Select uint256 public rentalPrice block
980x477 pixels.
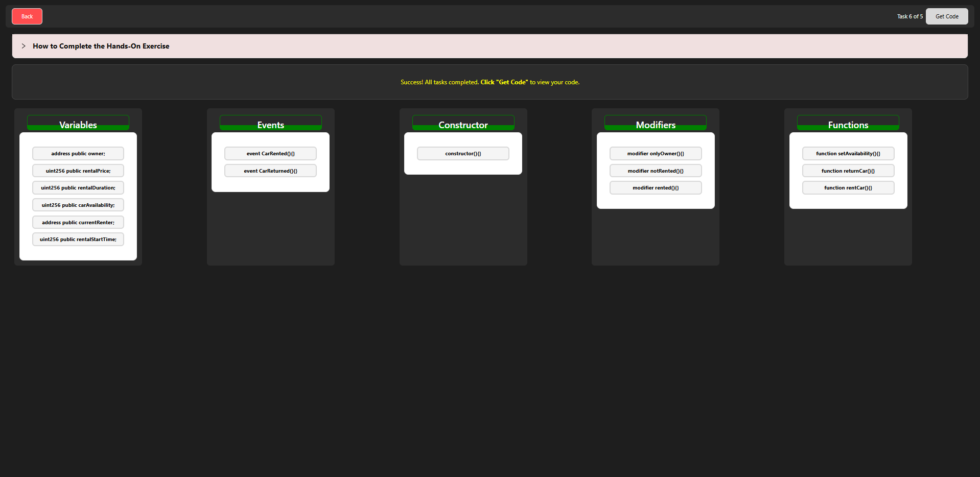78,171
